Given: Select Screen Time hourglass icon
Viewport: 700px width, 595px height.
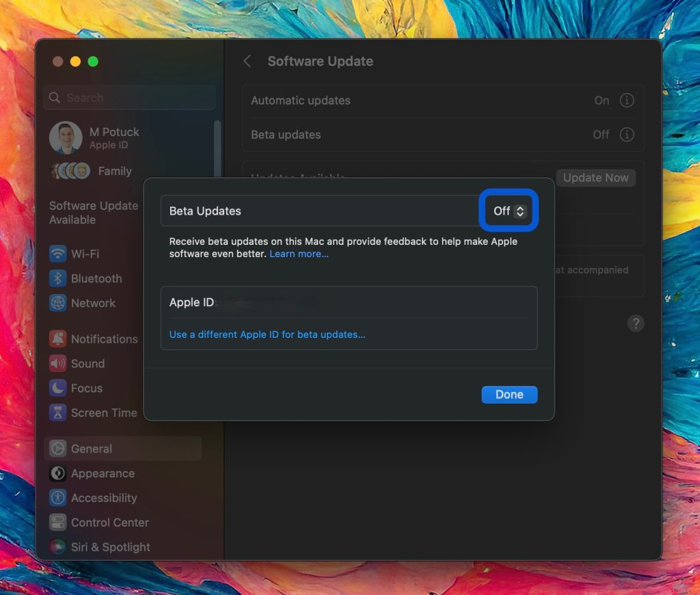Looking at the screenshot, I should (x=58, y=413).
